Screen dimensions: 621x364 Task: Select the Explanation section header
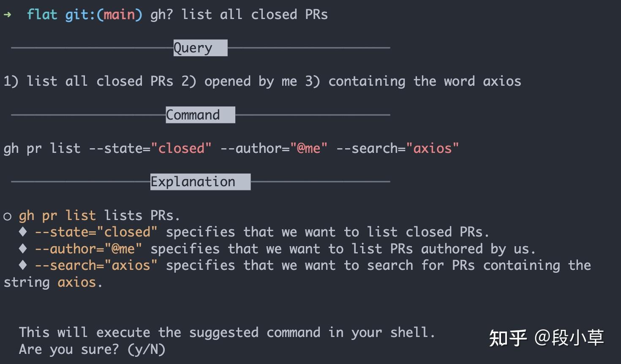(200, 182)
